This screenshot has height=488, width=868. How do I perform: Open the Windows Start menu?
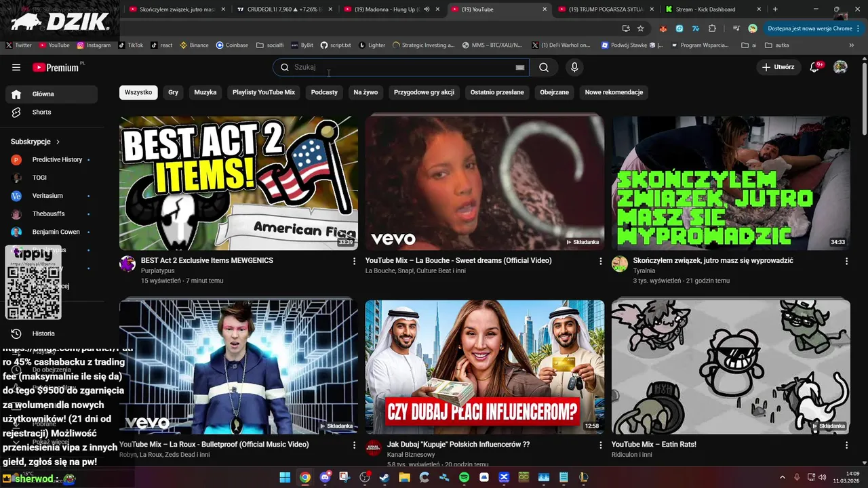(x=285, y=478)
